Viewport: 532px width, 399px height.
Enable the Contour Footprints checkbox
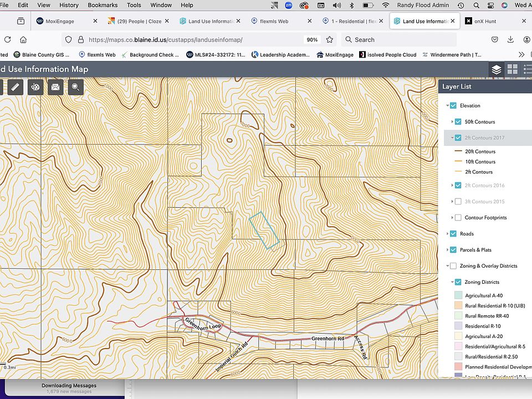click(458, 217)
